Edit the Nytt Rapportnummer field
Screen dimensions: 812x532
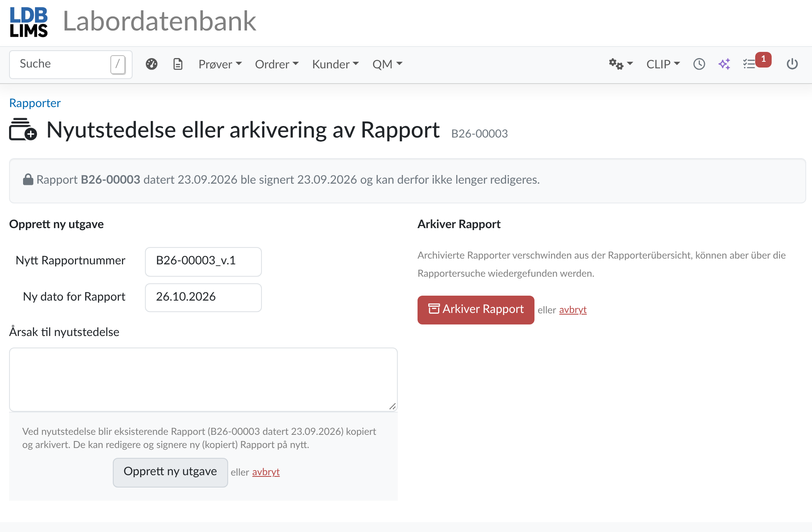pos(203,261)
